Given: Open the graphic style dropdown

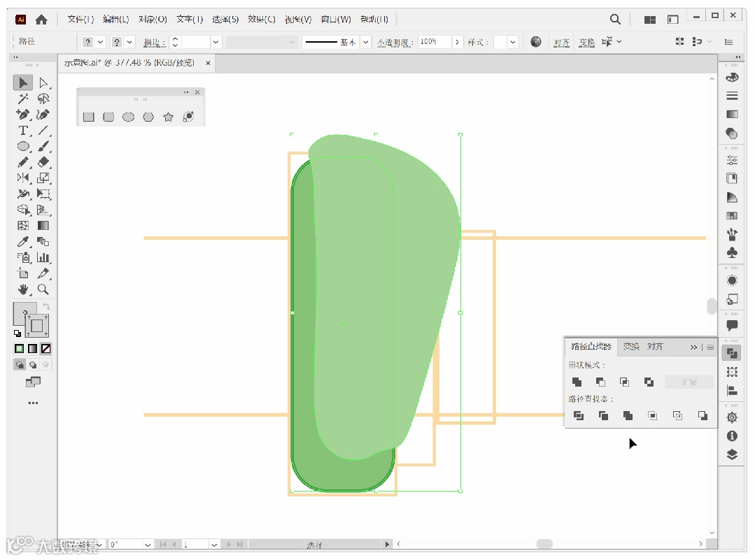Looking at the screenshot, I should 513,43.
